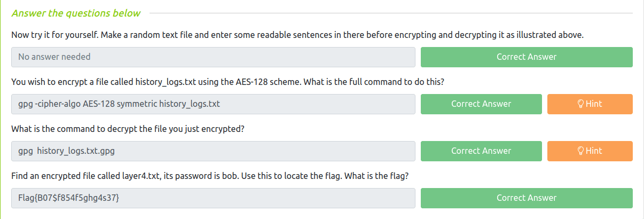This screenshot has width=644, height=219.
Task: Click the 'command to decrypt the file' question text
Action: click(128, 129)
